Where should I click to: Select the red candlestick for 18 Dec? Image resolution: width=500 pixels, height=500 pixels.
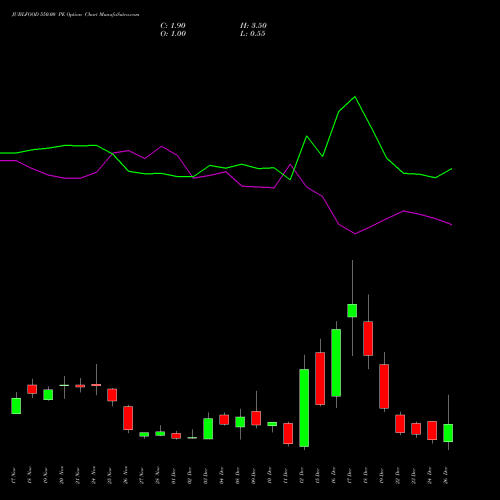coord(368,338)
